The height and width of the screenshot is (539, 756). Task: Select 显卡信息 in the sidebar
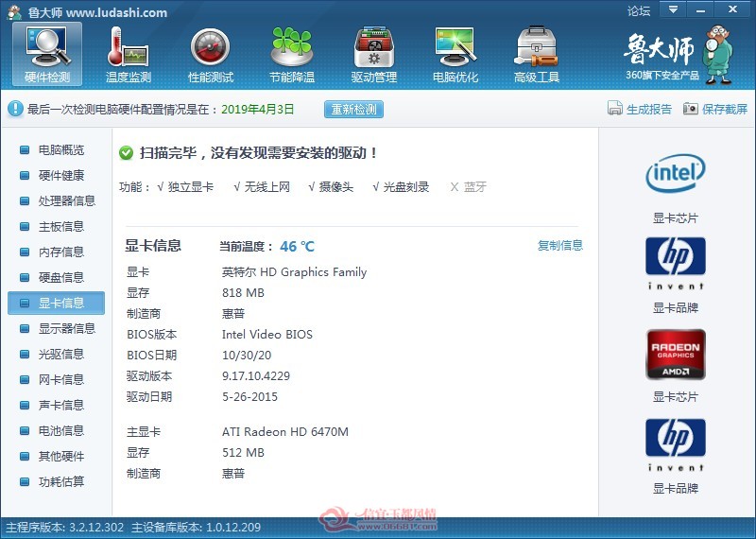56,303
